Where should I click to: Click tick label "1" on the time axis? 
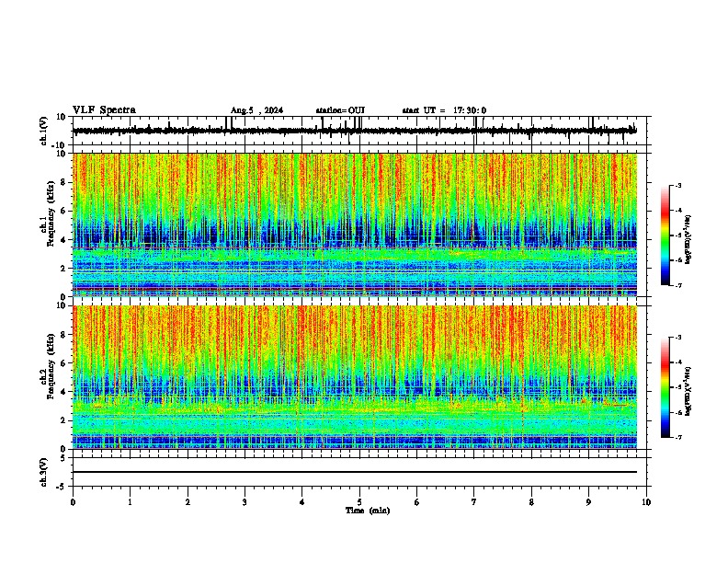click(x=130, y=502)
